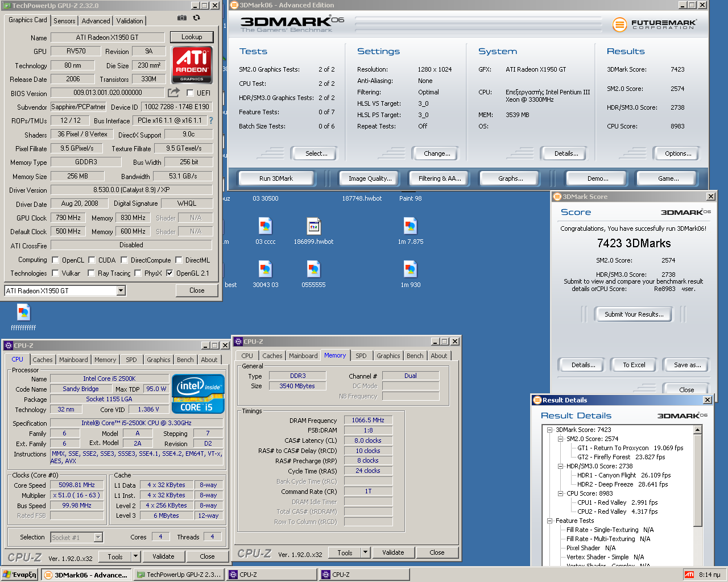This screenshot has height=582, width=728.
Task: Click Validate in the Memory CPU-Z window
Action: pos(393,552)
